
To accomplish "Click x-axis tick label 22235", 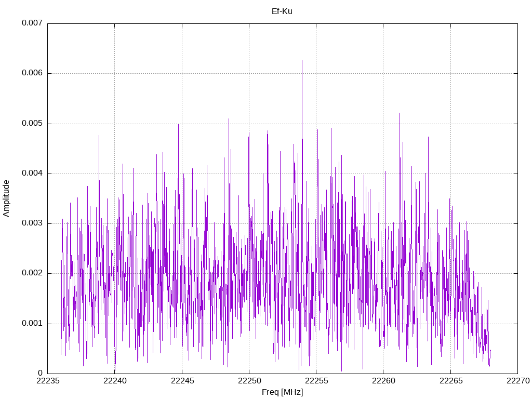I will [48, 381].
